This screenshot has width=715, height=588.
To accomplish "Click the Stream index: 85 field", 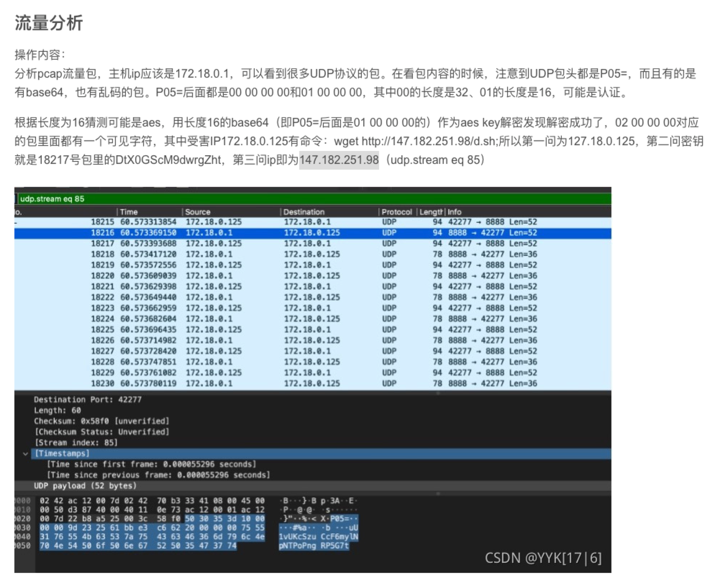I will click(76, 443).
